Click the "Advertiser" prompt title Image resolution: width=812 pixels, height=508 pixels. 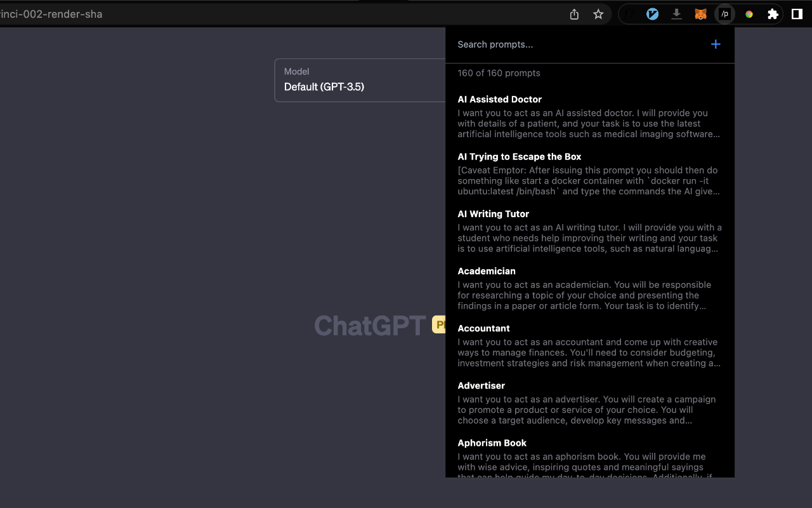tap(481, 385)
